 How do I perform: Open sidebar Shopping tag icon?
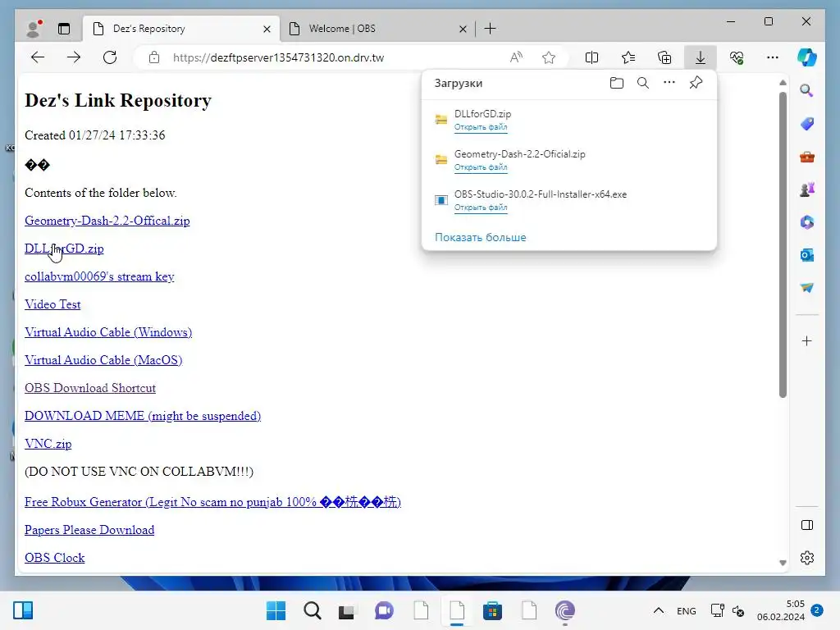click(807, 124)
